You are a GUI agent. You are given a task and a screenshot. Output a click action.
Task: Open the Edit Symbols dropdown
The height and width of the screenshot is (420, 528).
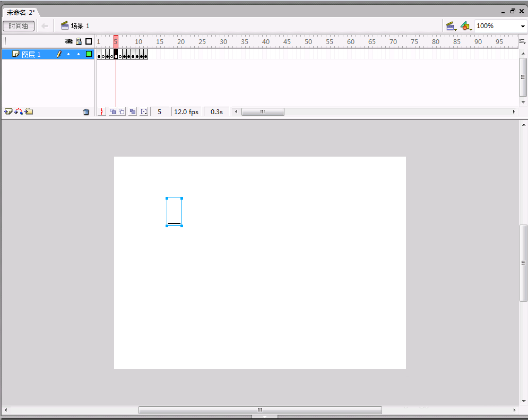tap(466, 26)
